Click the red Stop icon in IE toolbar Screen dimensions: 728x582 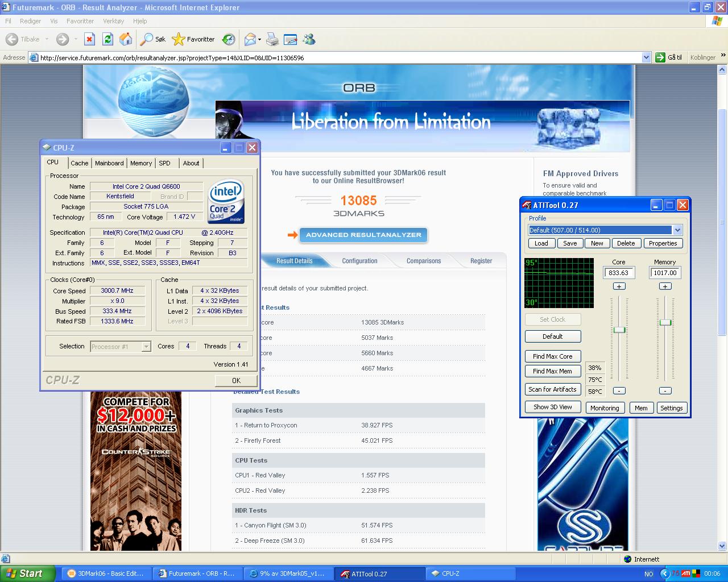(89, 39)
